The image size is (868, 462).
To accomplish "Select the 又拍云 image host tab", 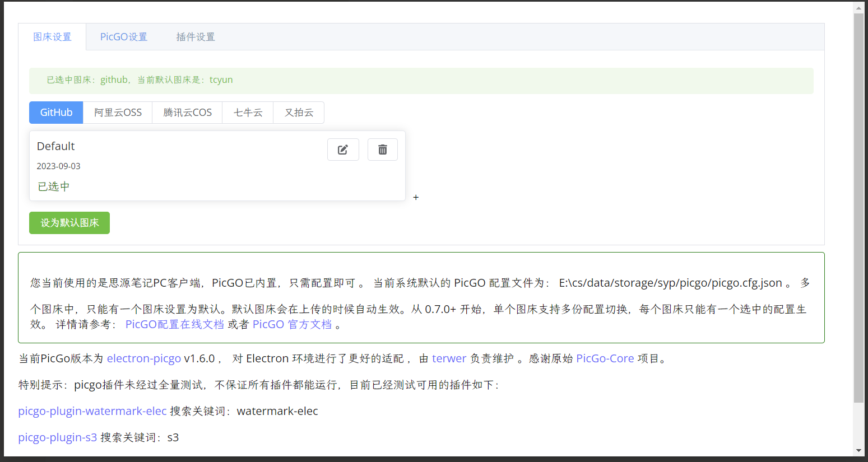I will click(299, 113).
